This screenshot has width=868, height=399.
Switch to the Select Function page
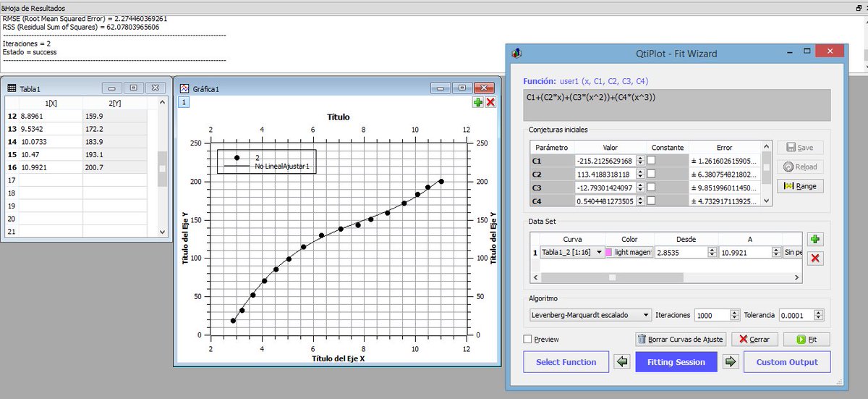coord(566,362)
